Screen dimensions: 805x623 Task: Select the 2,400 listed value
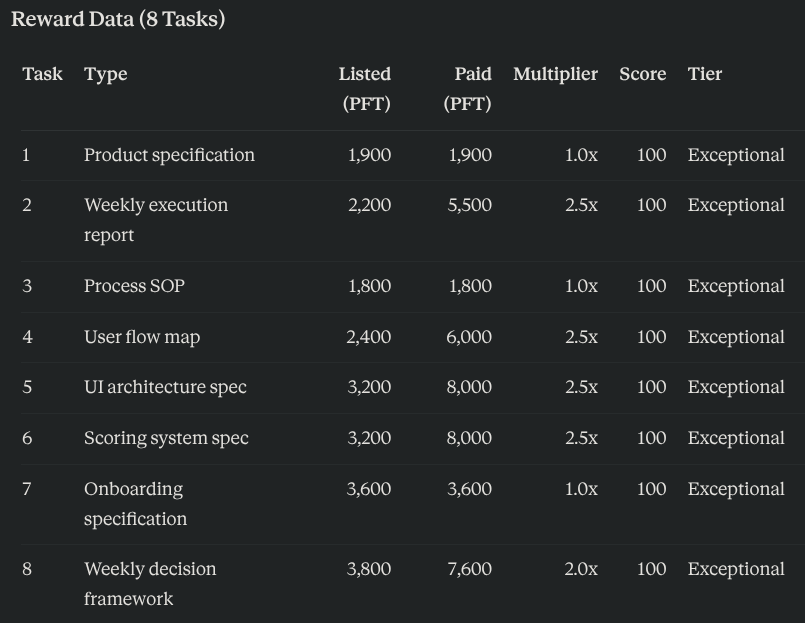click(x=369, y=337)
